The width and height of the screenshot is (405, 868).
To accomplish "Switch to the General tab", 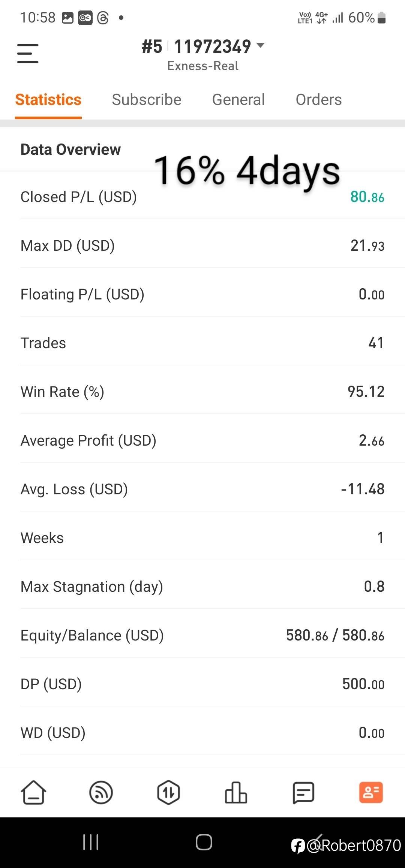I will [238, 100].
